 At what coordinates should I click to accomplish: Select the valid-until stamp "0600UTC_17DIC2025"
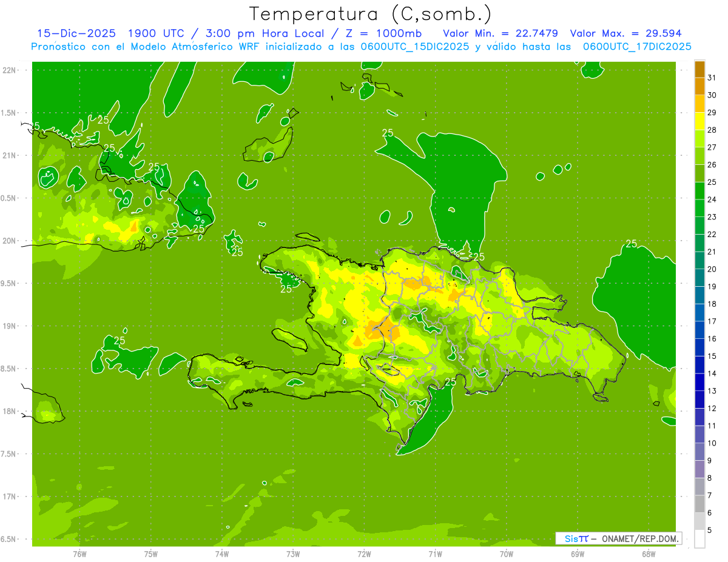click(x=637, y=47)
